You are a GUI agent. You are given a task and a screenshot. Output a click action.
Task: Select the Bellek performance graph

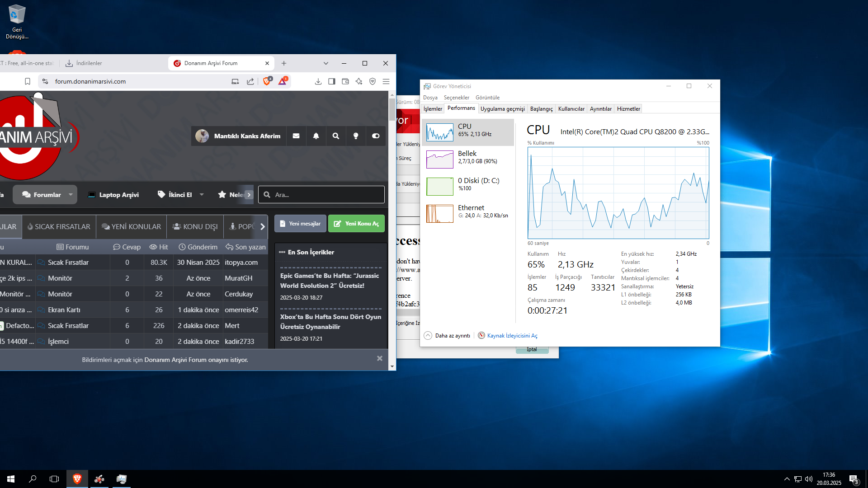point(439,160)
